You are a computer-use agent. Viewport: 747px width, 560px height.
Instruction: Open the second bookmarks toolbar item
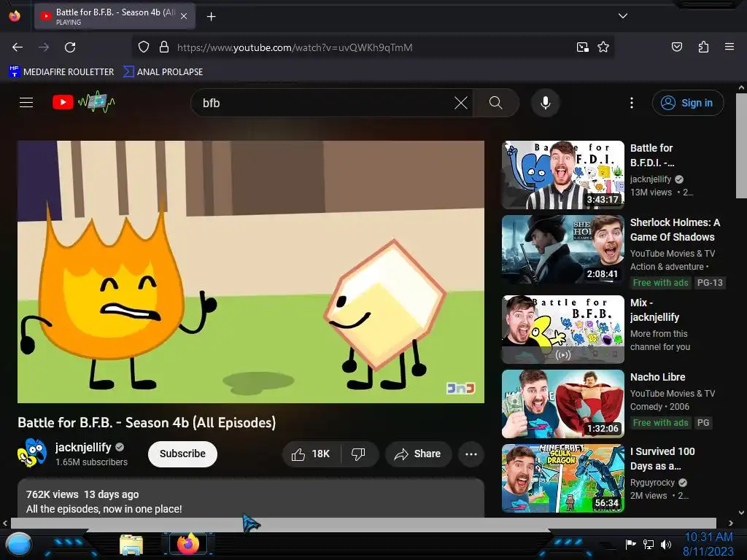coord(163,72)
